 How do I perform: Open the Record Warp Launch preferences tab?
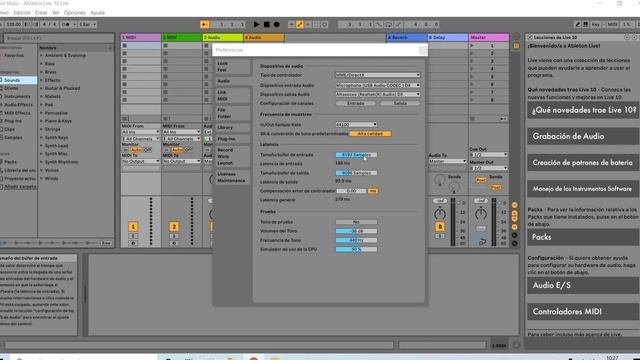coord(232,156)
